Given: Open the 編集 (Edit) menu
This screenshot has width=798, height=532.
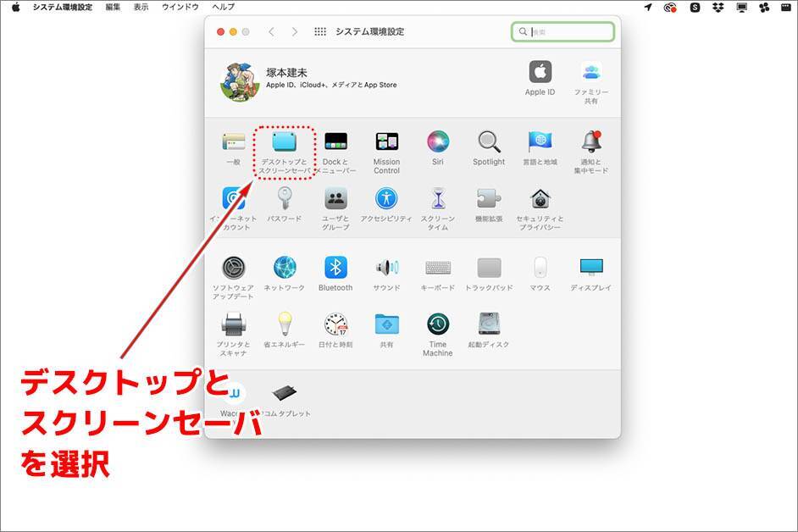Looking at the screenshot, I should [x=113, y=7].
